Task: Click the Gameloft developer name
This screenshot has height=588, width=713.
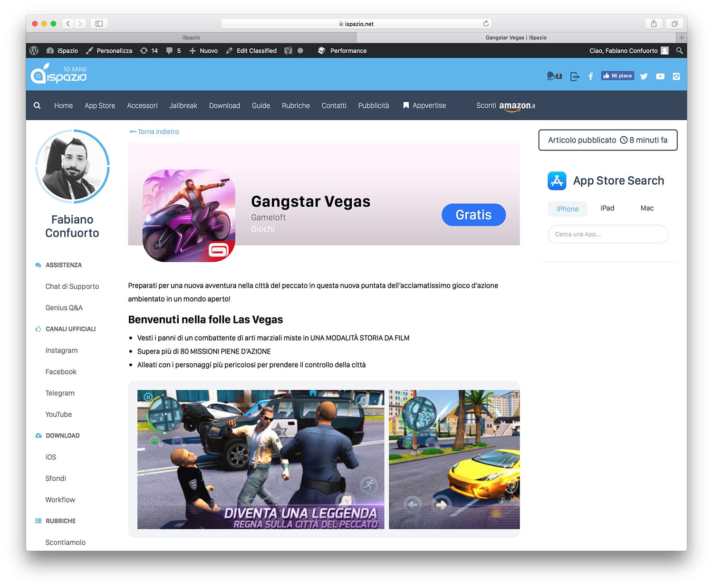Action: pyautogui.click(x=269, y=217)
